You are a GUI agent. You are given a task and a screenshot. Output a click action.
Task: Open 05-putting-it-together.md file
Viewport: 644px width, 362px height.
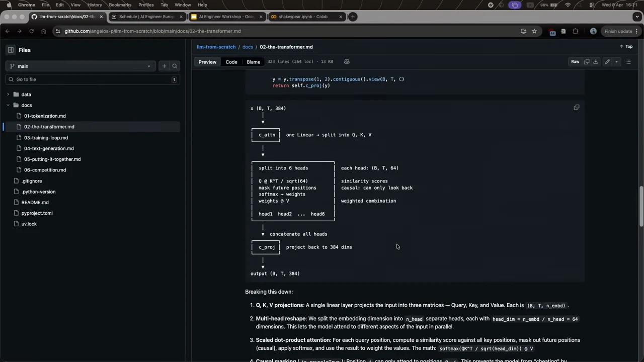pyautogui.click(x=52, y=159)
